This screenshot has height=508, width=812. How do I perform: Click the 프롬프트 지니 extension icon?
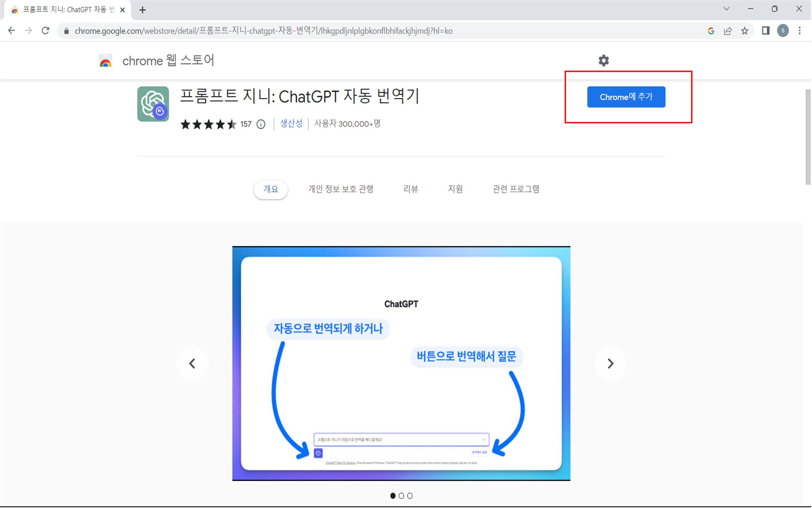[153, 104]
